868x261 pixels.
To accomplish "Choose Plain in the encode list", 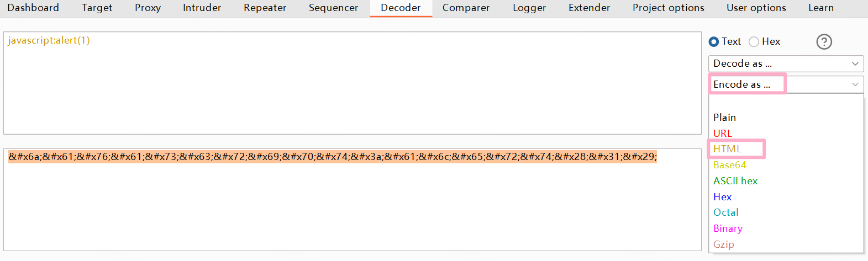I will 724,118.
